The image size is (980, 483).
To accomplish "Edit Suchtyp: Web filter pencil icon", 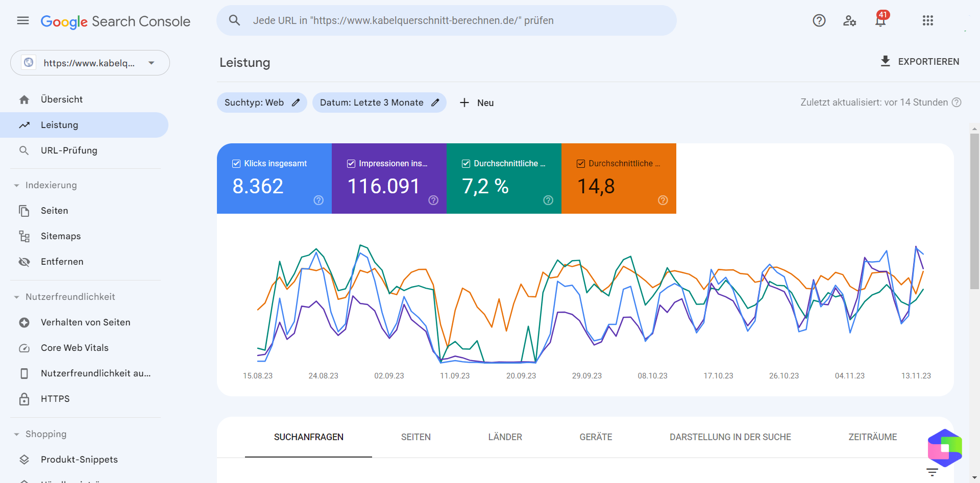I will (x=296, y=103).
